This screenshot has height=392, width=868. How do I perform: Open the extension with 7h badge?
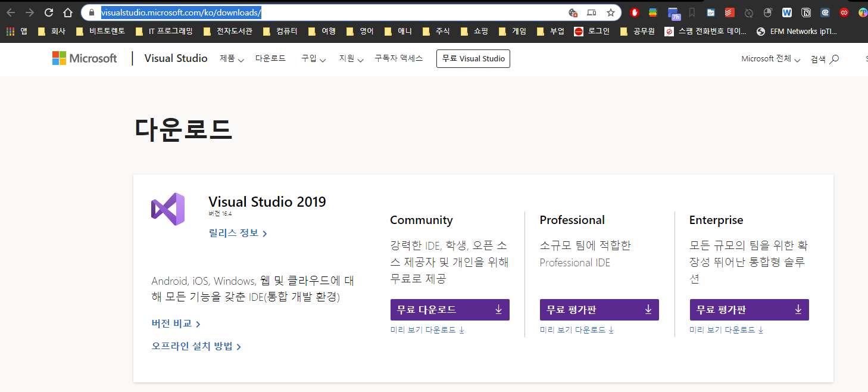pyautogui.click(x=673, y=13)
